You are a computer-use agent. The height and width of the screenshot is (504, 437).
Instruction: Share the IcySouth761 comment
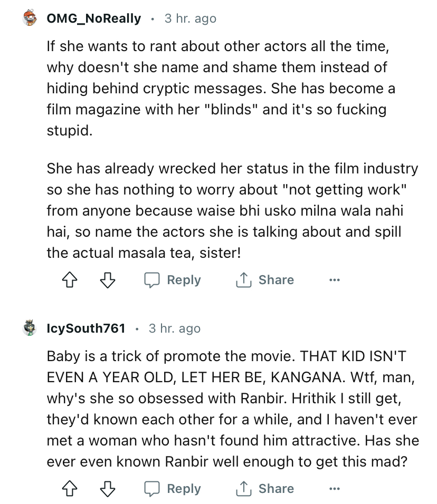tap(265, 489)
